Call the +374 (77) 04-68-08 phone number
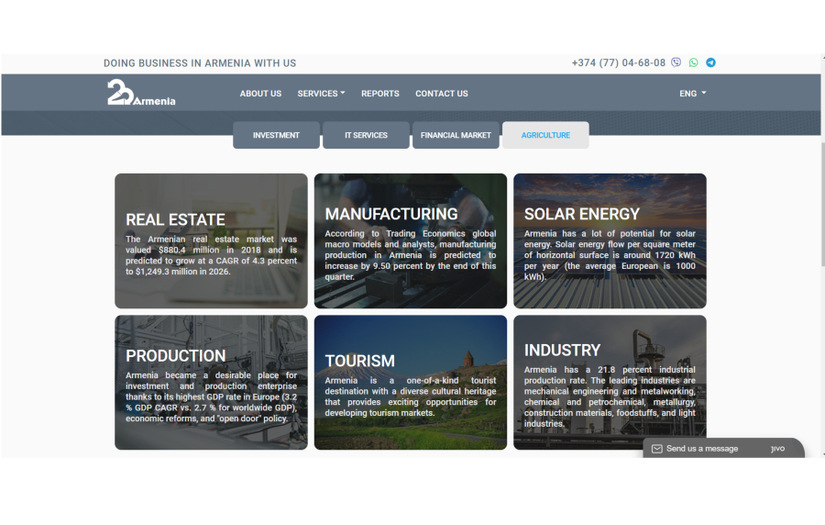Image resolution: width=825 pixels, height=525 pixels. [618, 63]
